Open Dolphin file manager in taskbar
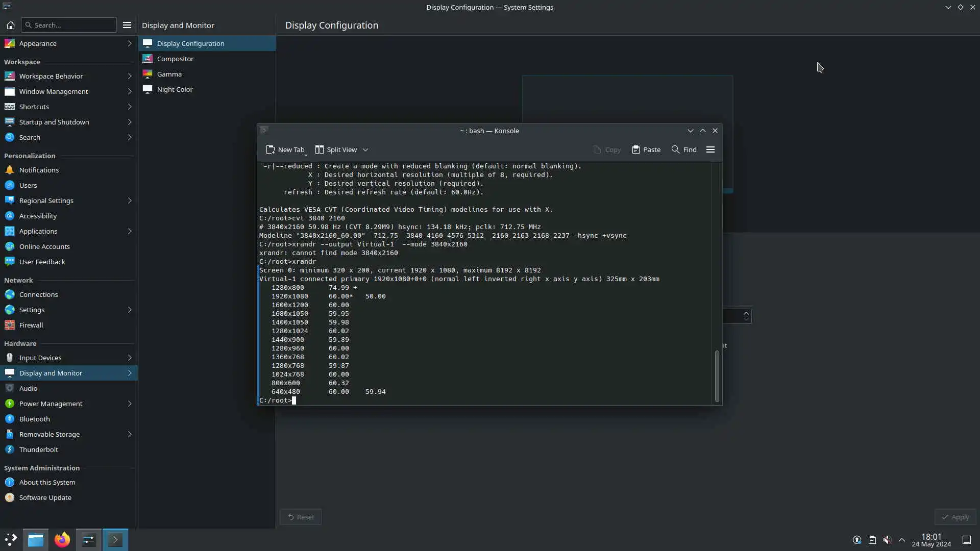Viewport: 980px width, 551px height. pyautogui.click(x=36, y=540)
